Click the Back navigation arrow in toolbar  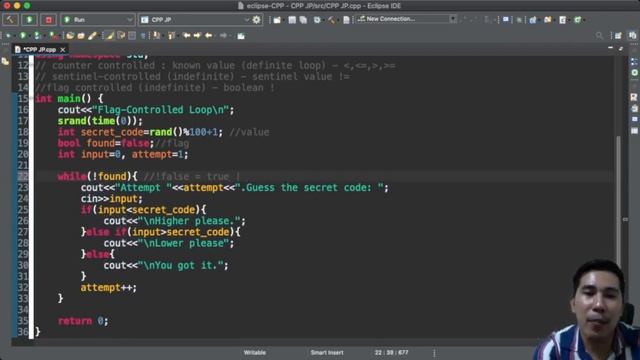coord(209,36)
